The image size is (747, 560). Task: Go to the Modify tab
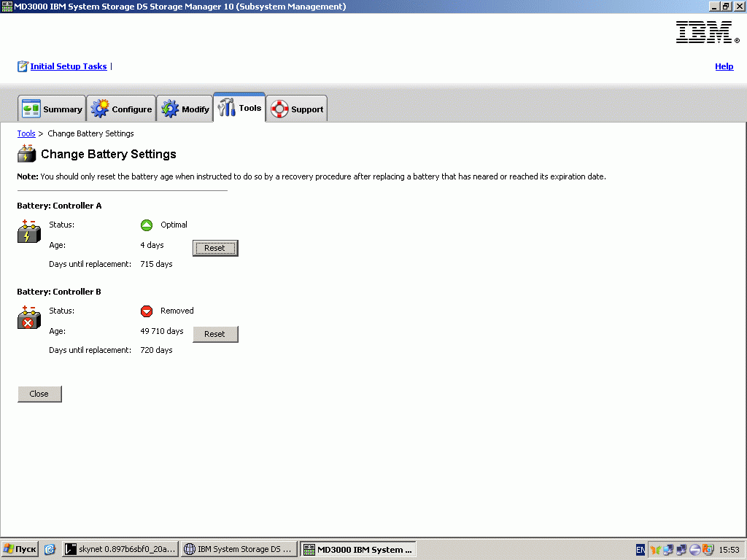point(185,109)
